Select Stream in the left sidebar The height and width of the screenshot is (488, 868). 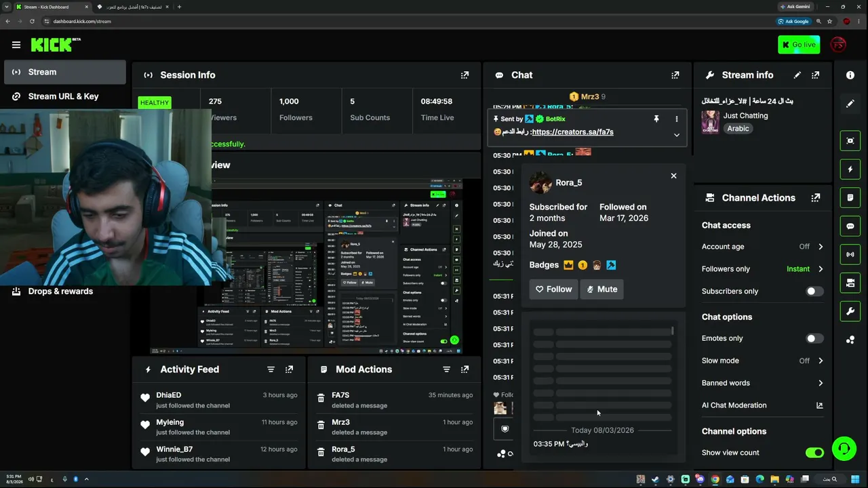pyautogui.click(x=65, y=72)
